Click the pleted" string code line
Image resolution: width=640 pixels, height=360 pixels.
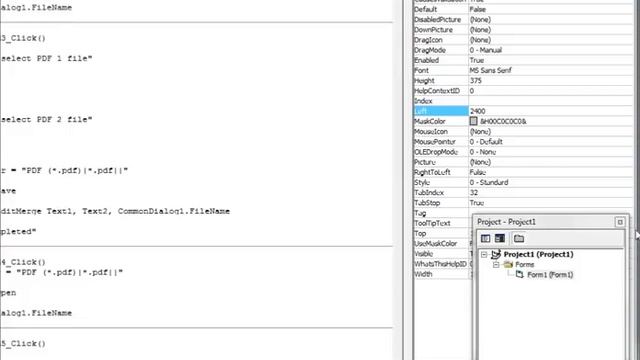[18, 231]
